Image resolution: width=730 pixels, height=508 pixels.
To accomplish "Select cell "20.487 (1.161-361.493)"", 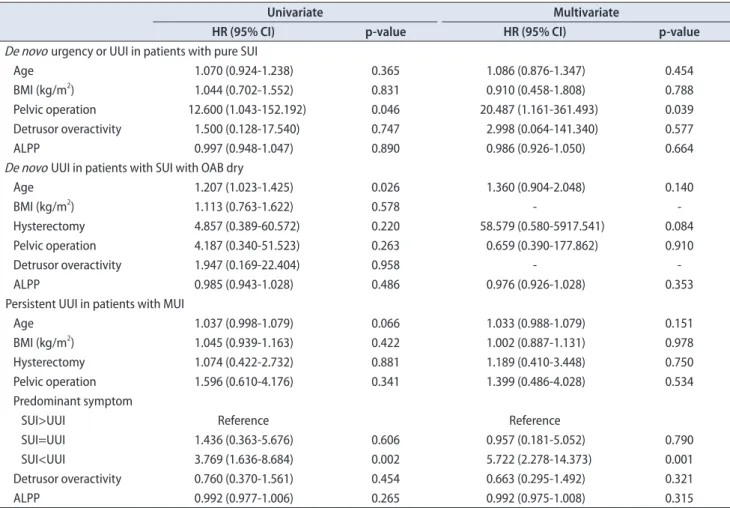I will tap(539, 110).
